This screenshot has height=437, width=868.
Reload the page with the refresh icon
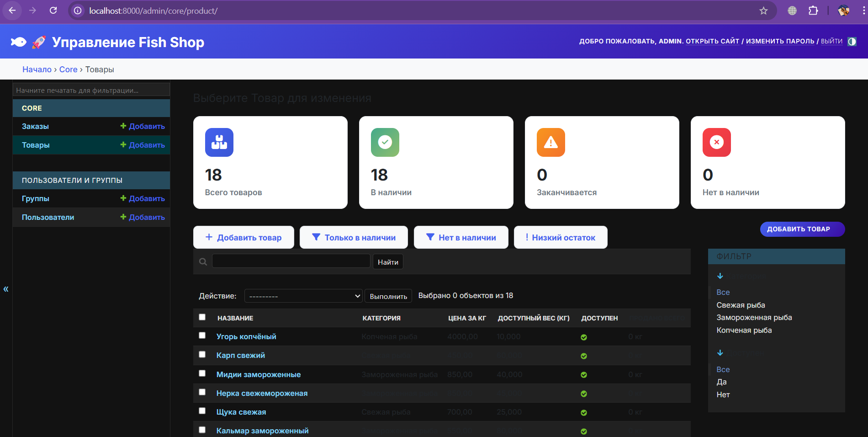tap(53, 11)
